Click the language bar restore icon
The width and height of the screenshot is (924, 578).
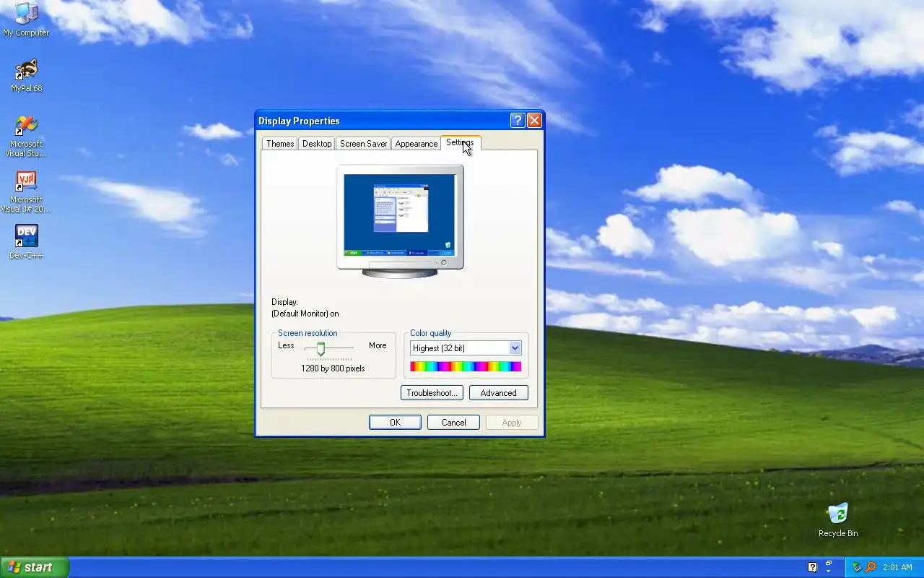[829, 564]
